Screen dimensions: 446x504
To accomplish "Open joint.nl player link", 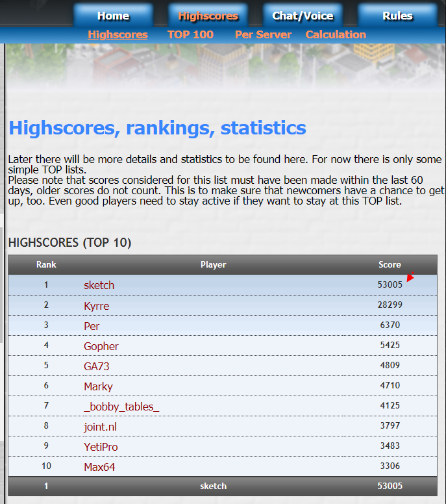I will point(100,427).
